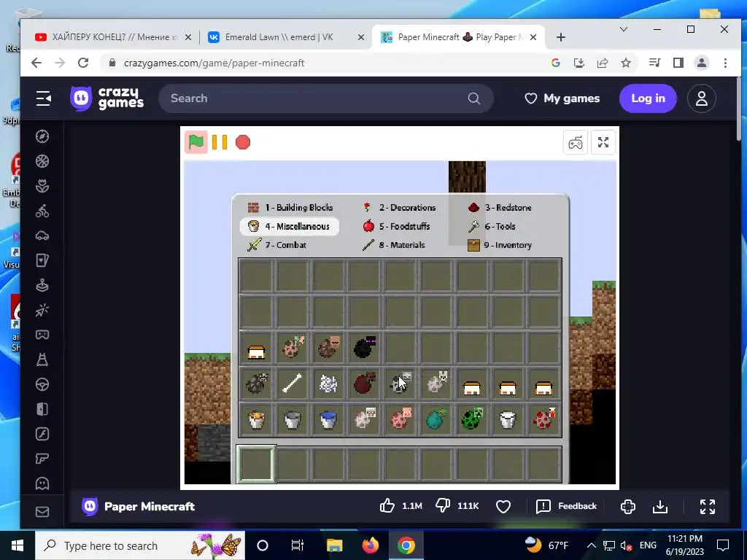Open the Chrome tab search dropdown arrow
747x560 pixels.
click(x=624, y=29)
